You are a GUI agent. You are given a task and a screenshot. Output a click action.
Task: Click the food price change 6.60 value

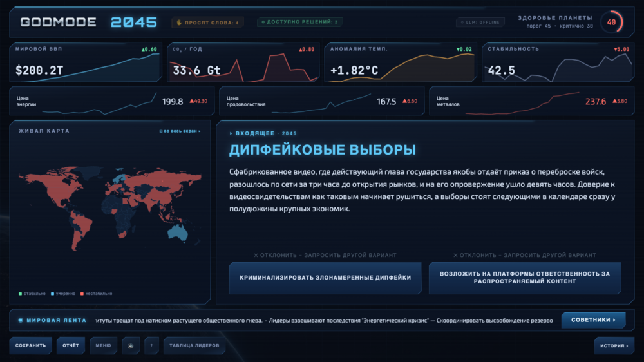410,101
